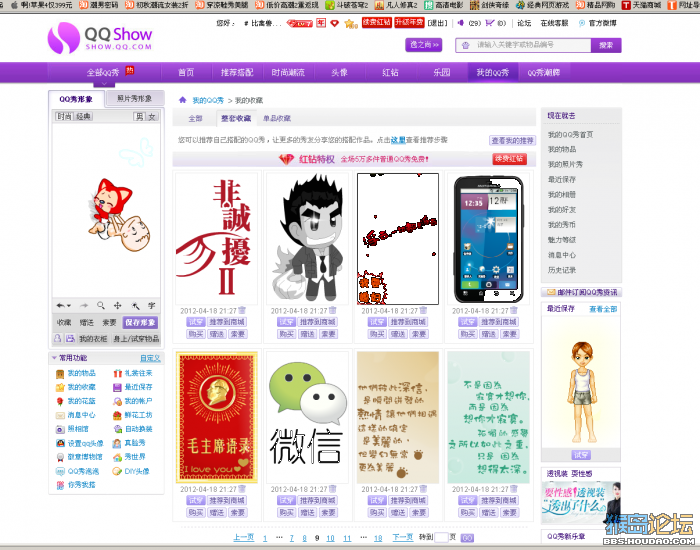Switch to 照片秀形象 tab

pos(134,99)
